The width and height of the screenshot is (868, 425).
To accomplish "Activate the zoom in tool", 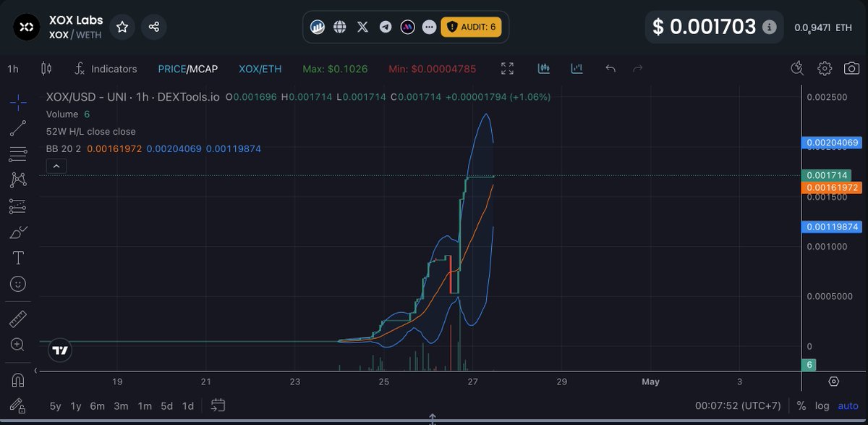I will [x=19, y=344].
